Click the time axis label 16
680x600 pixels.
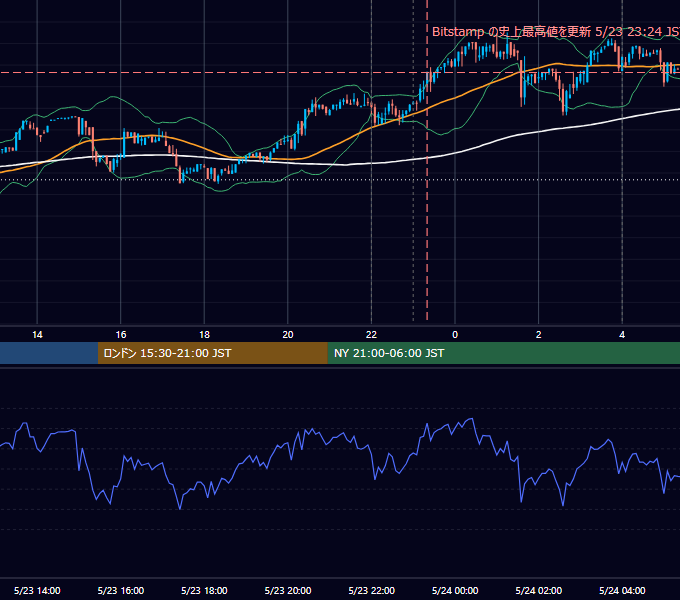pos(121,335)
